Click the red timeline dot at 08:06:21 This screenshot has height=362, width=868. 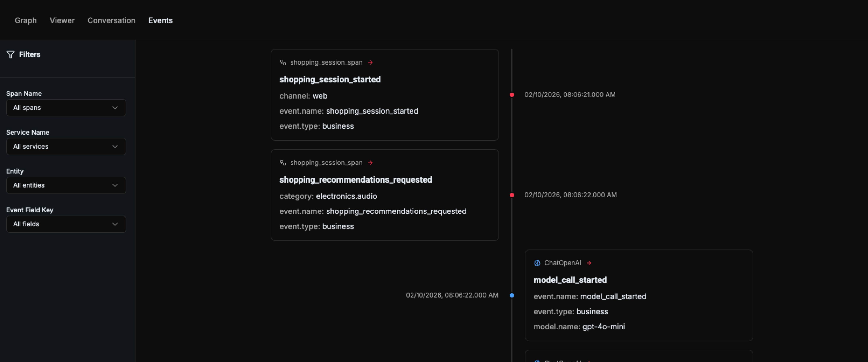(x=512, y=94)
